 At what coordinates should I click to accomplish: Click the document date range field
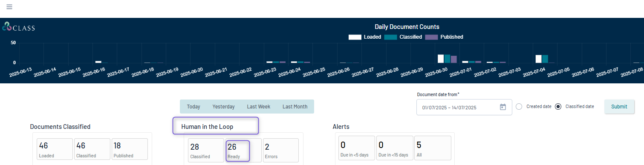[464, 107]
